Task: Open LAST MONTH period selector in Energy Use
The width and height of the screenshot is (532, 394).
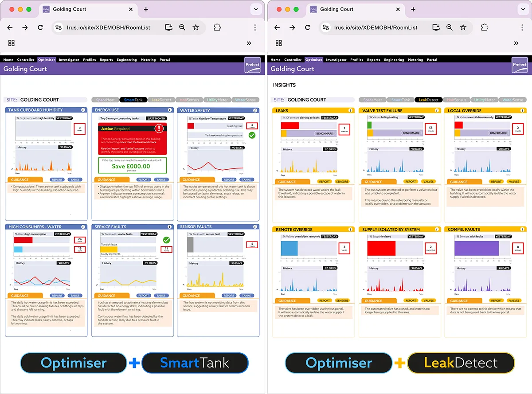Action: click(156, 118)
